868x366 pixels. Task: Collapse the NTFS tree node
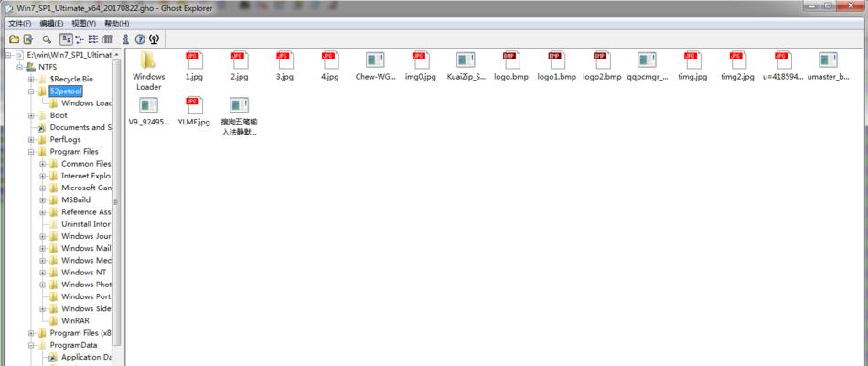(20, 67)
